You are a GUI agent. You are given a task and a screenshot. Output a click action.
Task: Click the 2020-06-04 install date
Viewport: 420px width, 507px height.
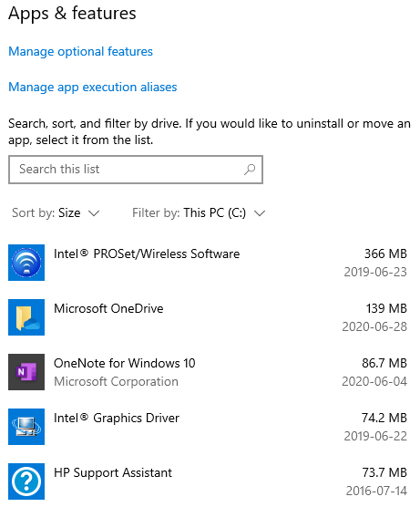point(374,381)
